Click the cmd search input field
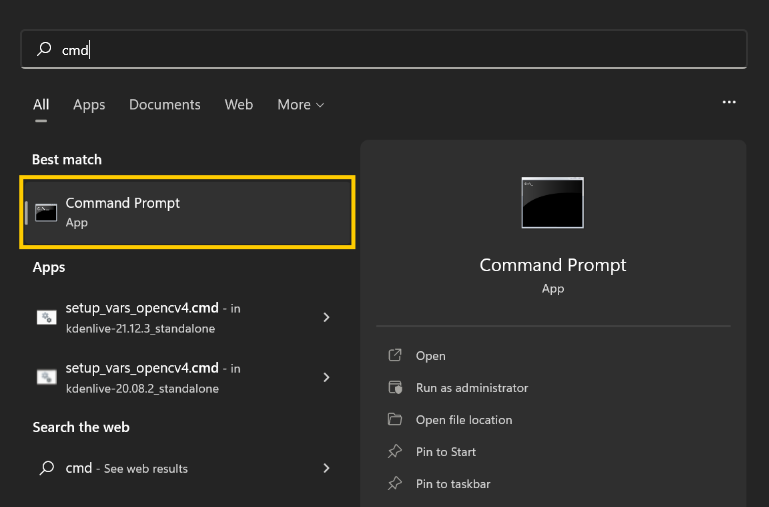The height and width of the screenshot is (507, 769). pos(384,49)
